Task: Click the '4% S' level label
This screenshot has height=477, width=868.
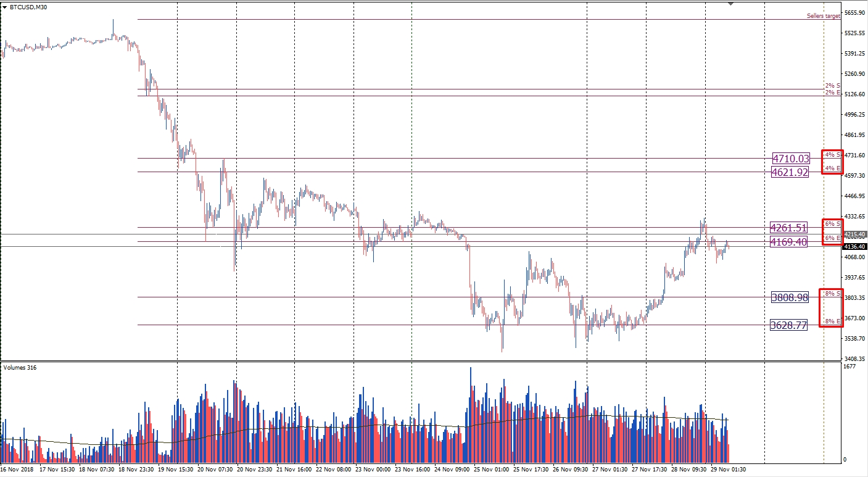Action: pyautogui.click(x=833, y=155)
